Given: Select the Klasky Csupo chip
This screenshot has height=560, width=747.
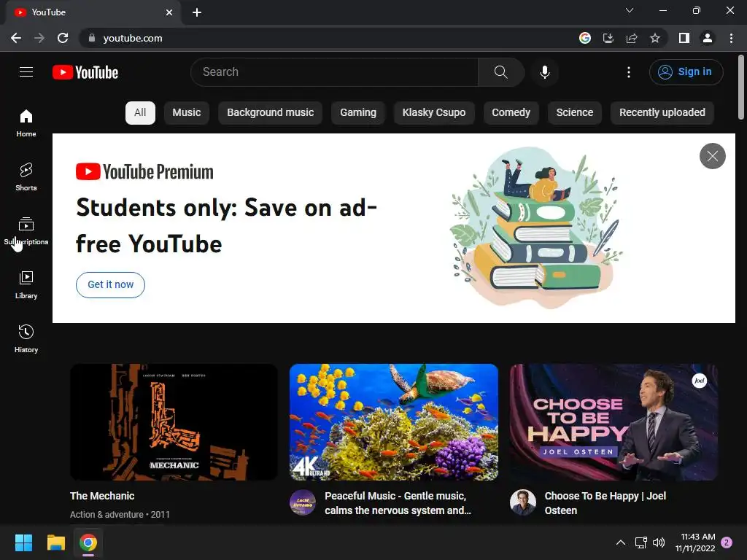Looking at the screenshot, I should click(x=433, y=112).
